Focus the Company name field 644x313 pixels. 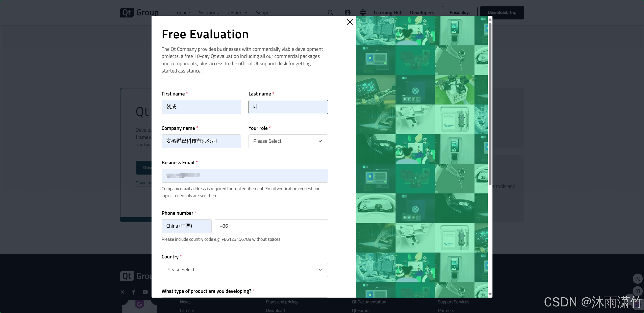(x=201, y=141)
